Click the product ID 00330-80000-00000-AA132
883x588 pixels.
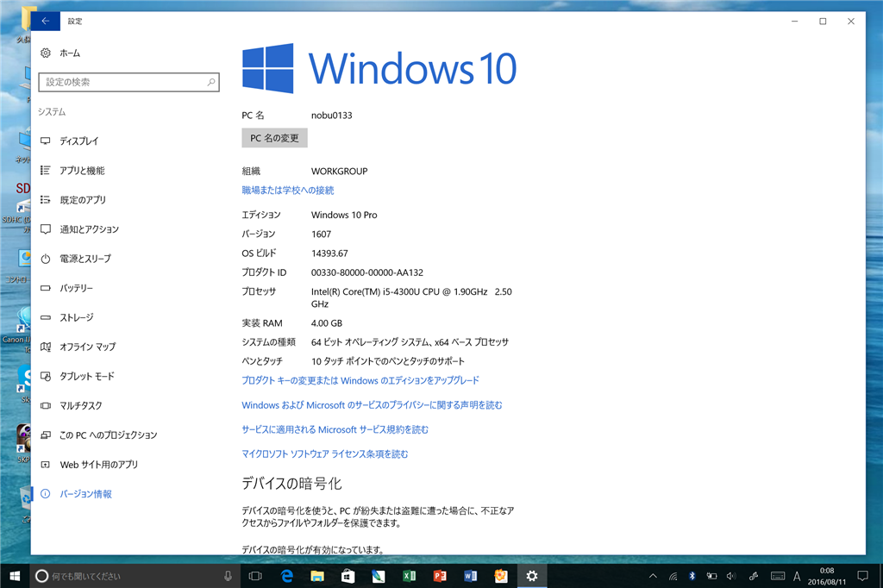[367, 272]
